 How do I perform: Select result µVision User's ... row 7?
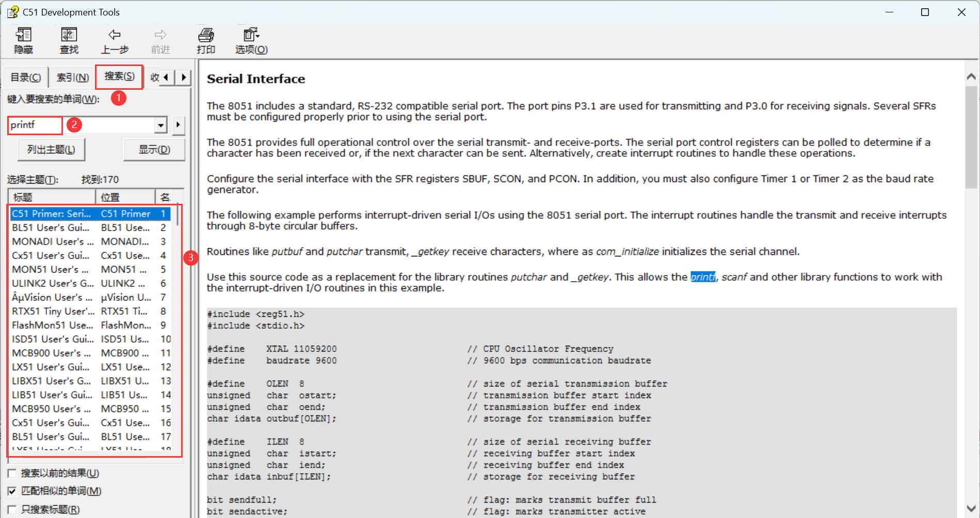90,297
